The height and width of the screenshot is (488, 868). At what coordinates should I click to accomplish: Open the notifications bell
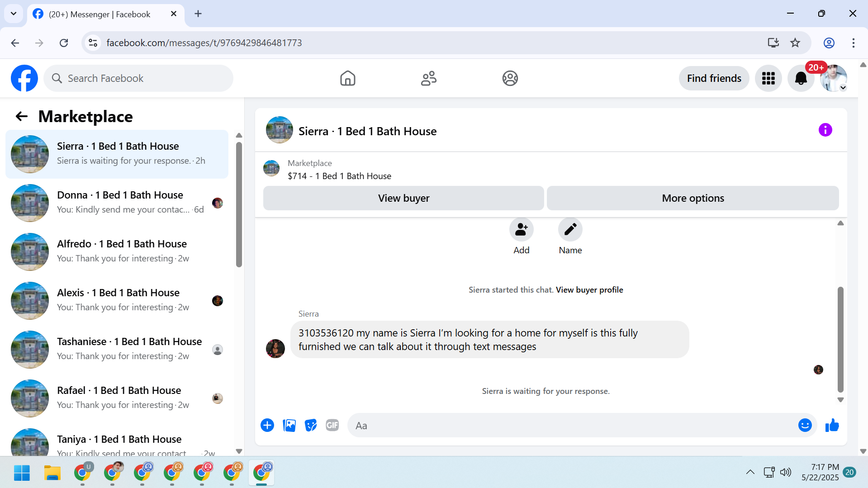(801, 78)
